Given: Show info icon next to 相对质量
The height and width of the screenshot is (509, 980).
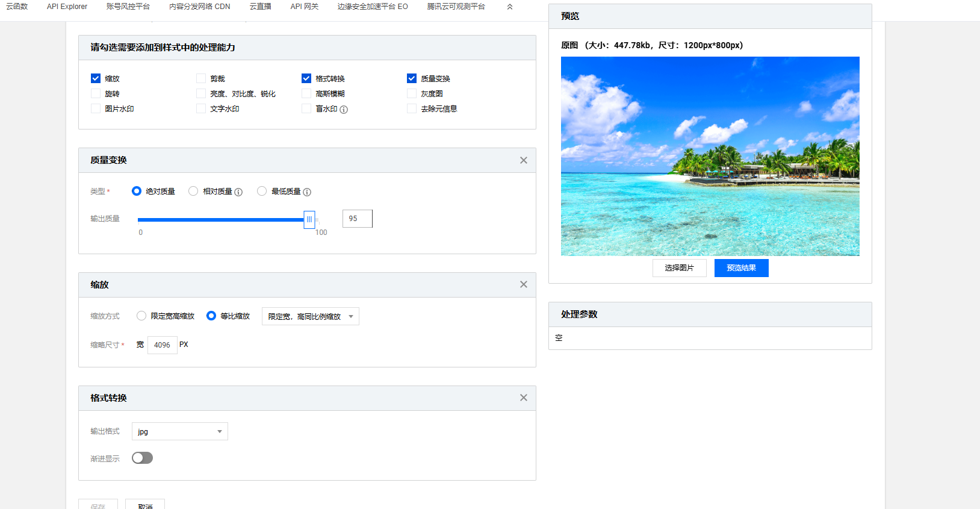Looking at the screenshot, I should point(238,192).
